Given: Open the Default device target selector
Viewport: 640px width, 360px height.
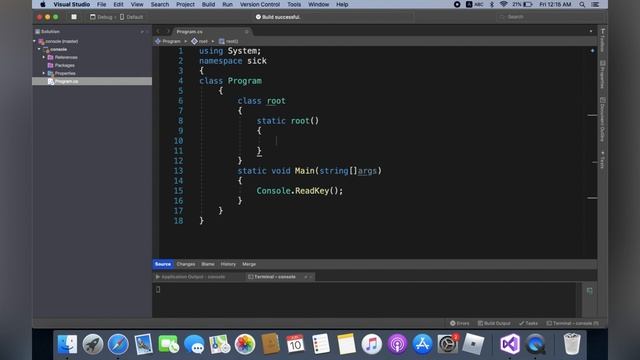Looking at the screenshot, I should tap(131, 17).
